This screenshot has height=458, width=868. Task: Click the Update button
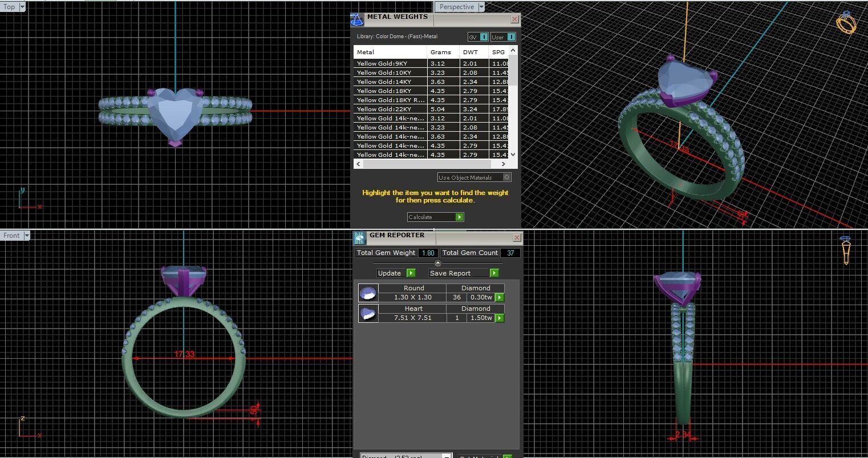click(x=395, y=273)
